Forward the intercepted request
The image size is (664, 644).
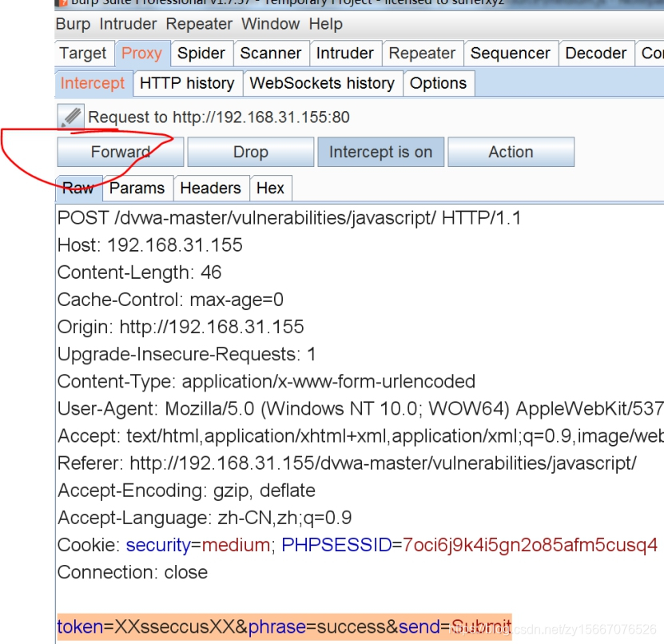[121, 152]
